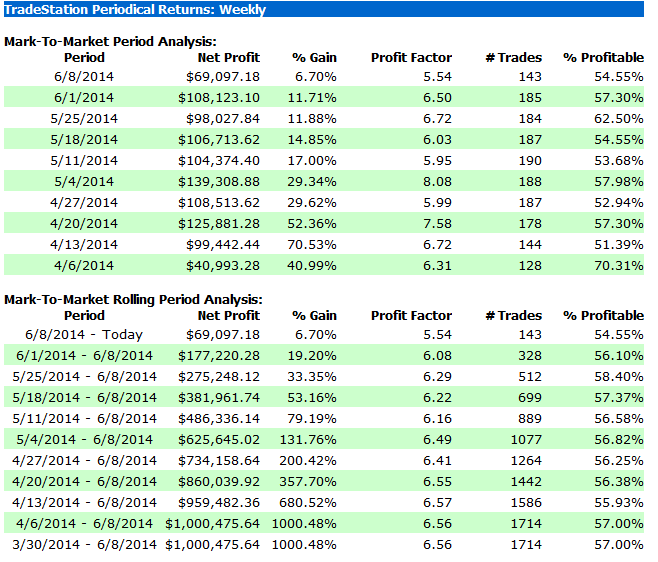Select trades count 190

530,161
